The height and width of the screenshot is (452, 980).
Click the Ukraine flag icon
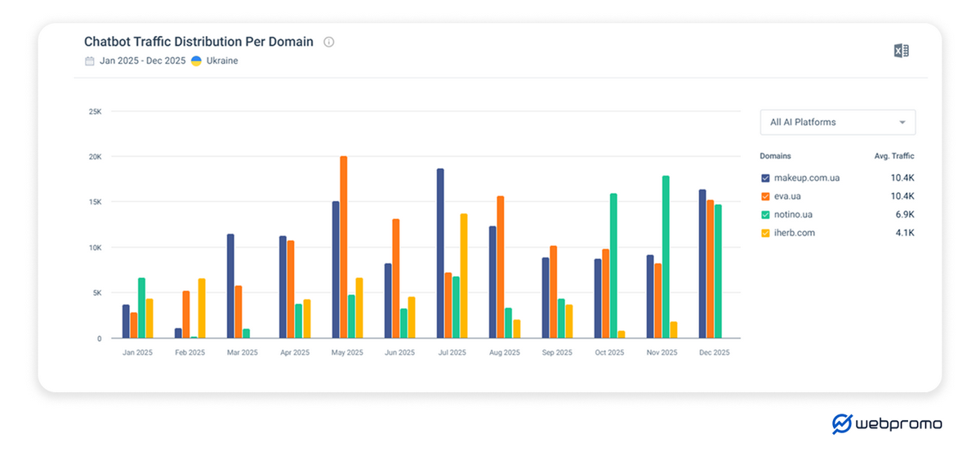tap(196, 61)
